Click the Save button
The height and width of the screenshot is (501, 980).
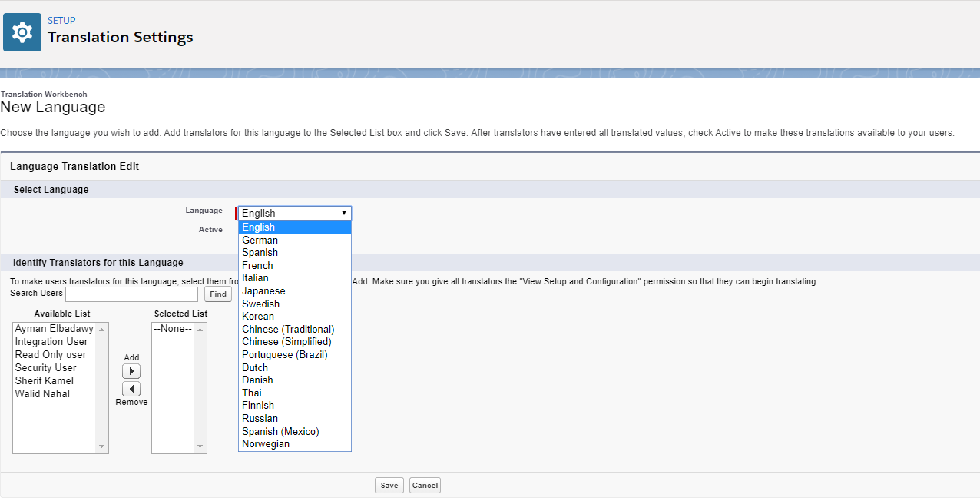click(x=389, y=485)
